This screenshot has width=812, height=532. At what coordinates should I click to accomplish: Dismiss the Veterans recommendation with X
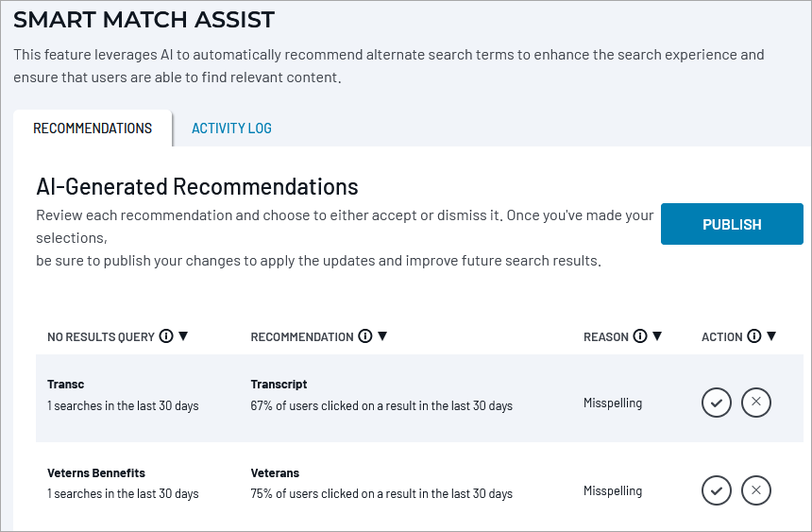[x=756, y=490]
